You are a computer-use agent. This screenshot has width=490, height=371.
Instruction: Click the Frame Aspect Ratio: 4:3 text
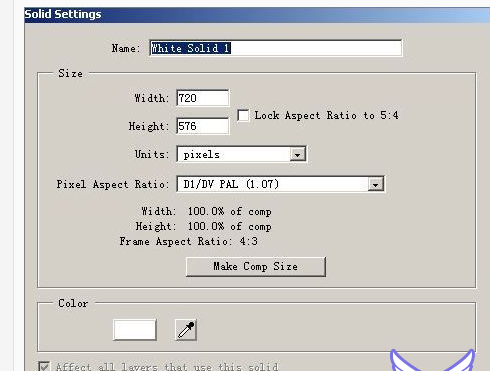pos(189,241)
